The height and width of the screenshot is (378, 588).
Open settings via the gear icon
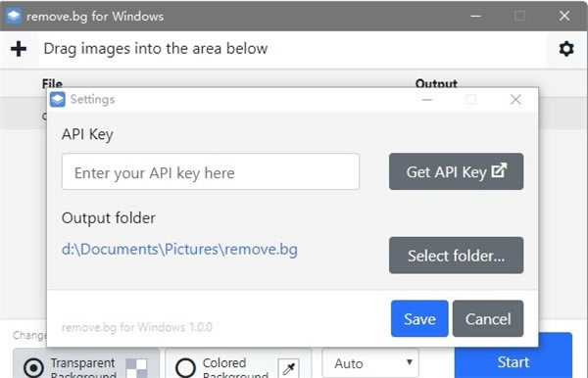click(566, 49)
